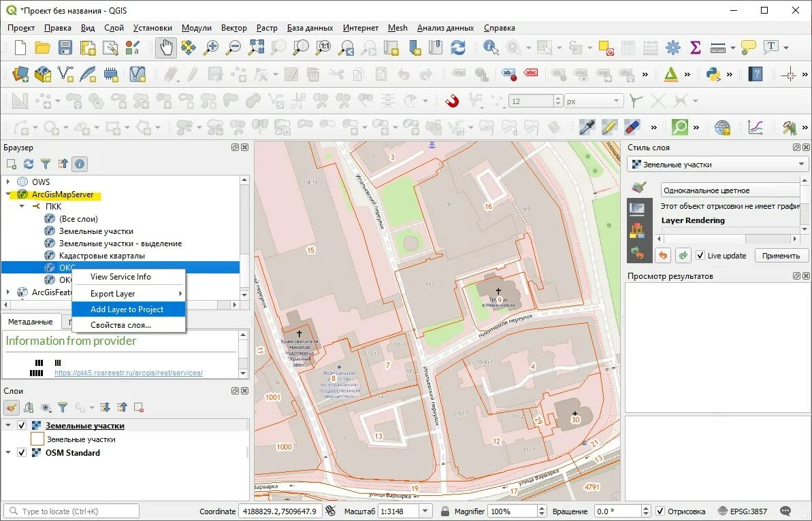Open the Модули menu
This screenshot has height=521, width=812.
[196, 28]
